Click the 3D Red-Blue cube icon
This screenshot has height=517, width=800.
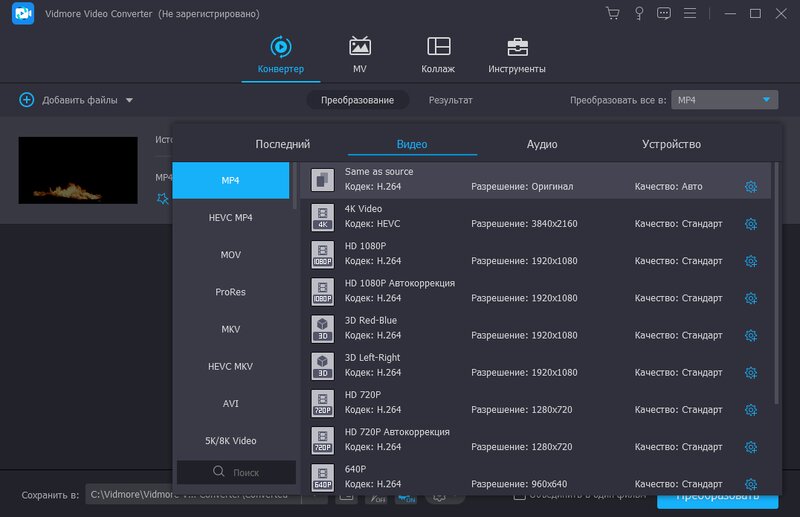[x=322, y=329]
